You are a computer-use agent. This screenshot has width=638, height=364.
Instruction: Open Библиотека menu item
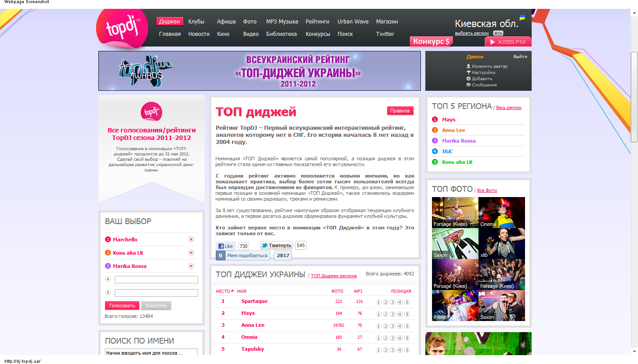281,34
